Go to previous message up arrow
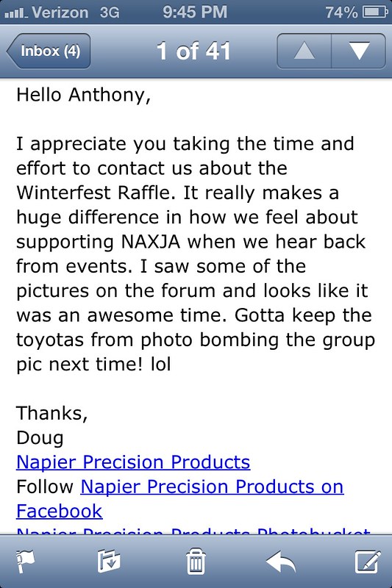Image resolution: width=392 pixels, height=588 pixels. [304, 51]
